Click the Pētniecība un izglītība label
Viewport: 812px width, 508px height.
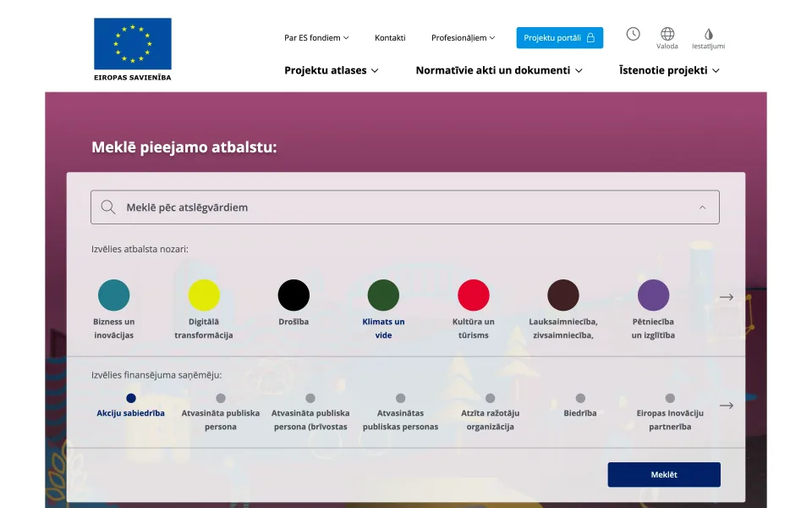click(653, 329)
